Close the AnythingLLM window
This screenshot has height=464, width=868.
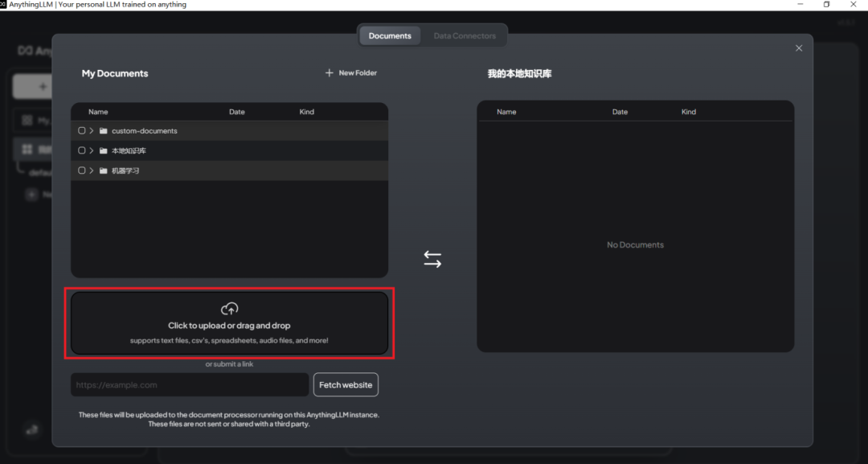(853, 5)
